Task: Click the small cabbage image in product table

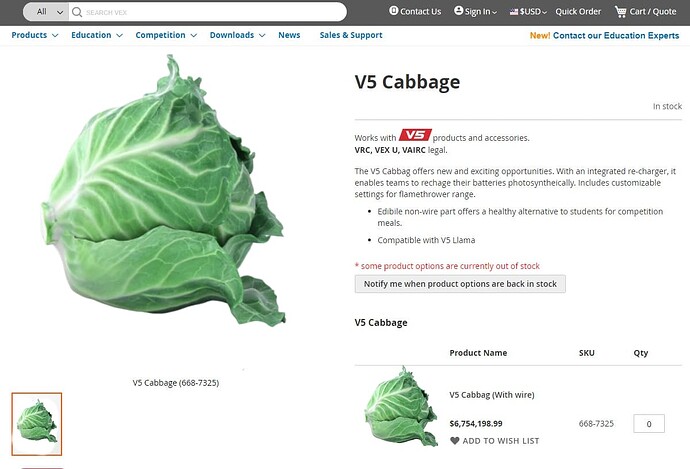Action: pyautogui.click(x=401, y=407)
